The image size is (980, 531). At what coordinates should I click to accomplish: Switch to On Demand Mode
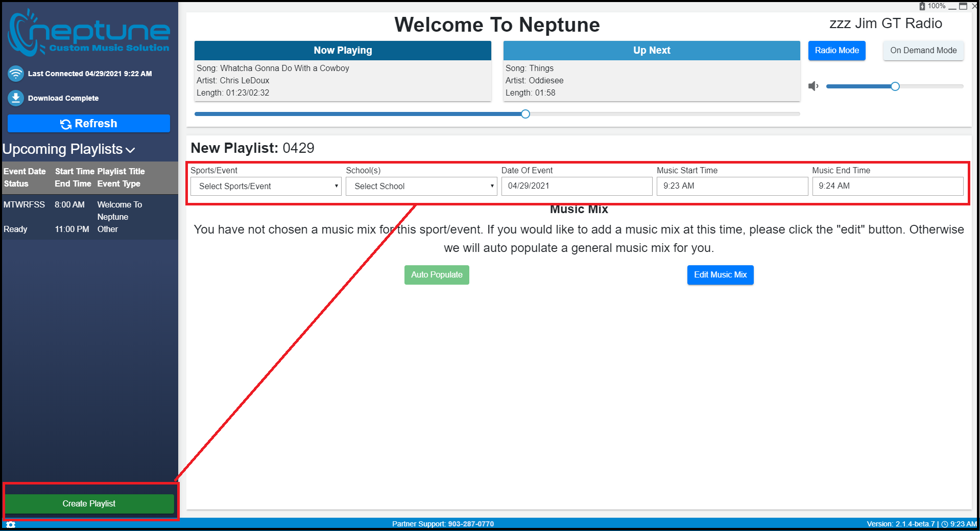923,51
